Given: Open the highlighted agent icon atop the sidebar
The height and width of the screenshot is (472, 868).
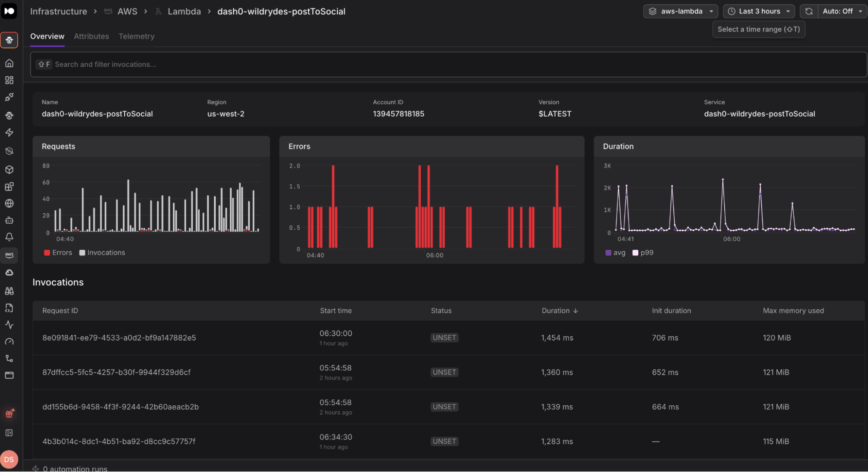Looking at the screenshot, I should [9, 40].
